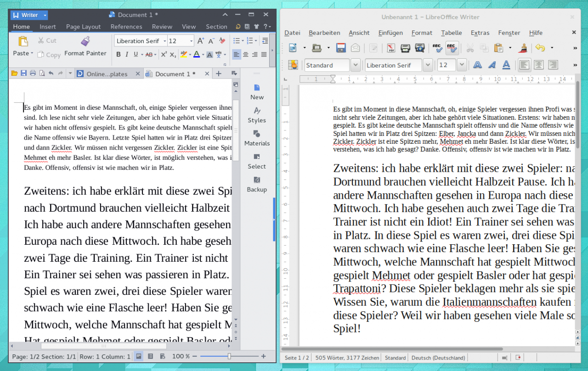Click zoom in plus button in WPS status bar

(263, 356)
